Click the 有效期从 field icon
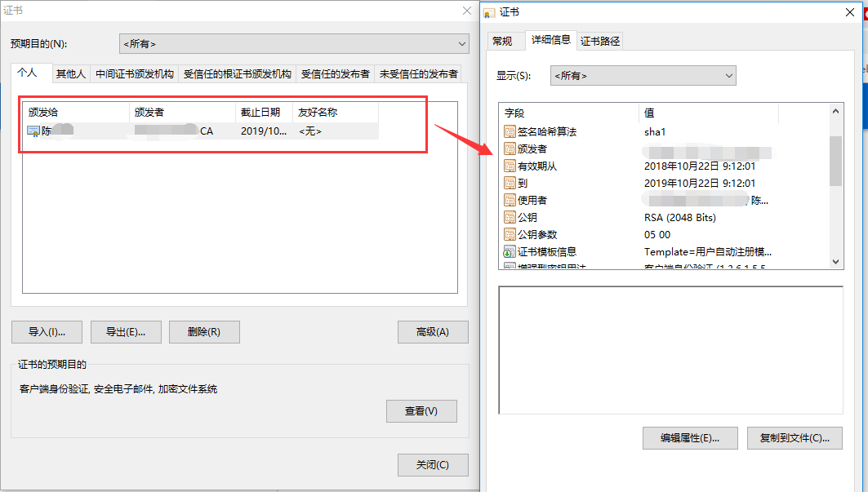 click(x=510, y=166)
